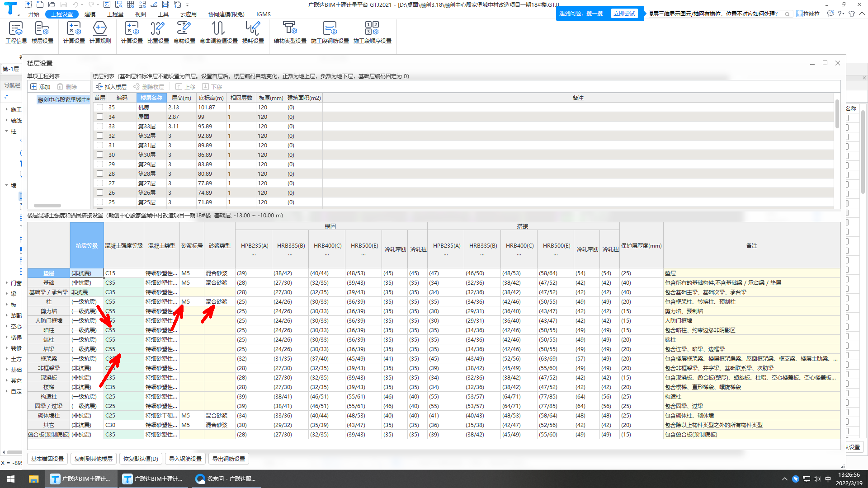This screenshot has width=868, height=488.
Task: Check 首层 box for 第28层
Action: pyautogui.click(x=100, y=174)
